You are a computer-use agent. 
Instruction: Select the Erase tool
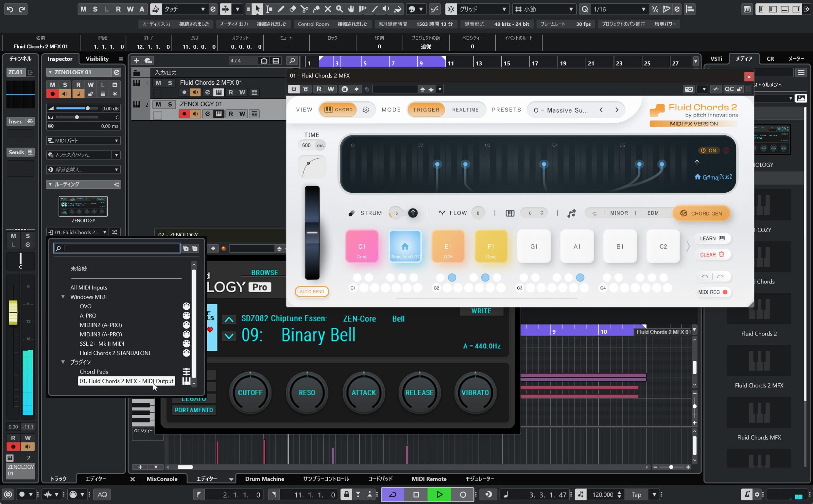pyautogui.click(x=292, y=9)
